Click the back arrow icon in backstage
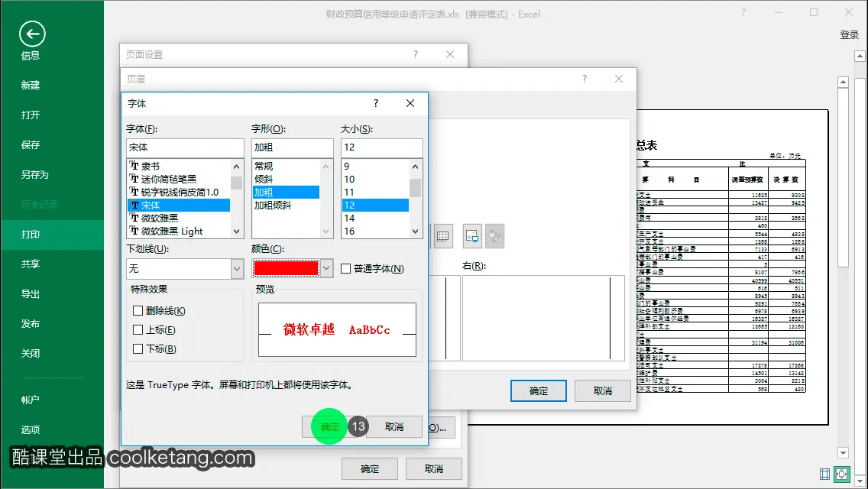 tap(32, 34)
